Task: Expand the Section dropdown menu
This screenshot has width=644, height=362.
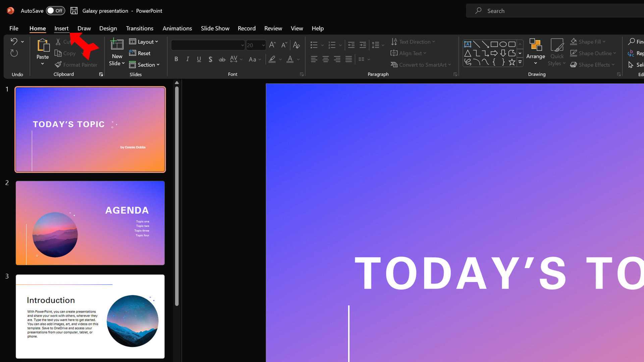Action: pos(145,65)
